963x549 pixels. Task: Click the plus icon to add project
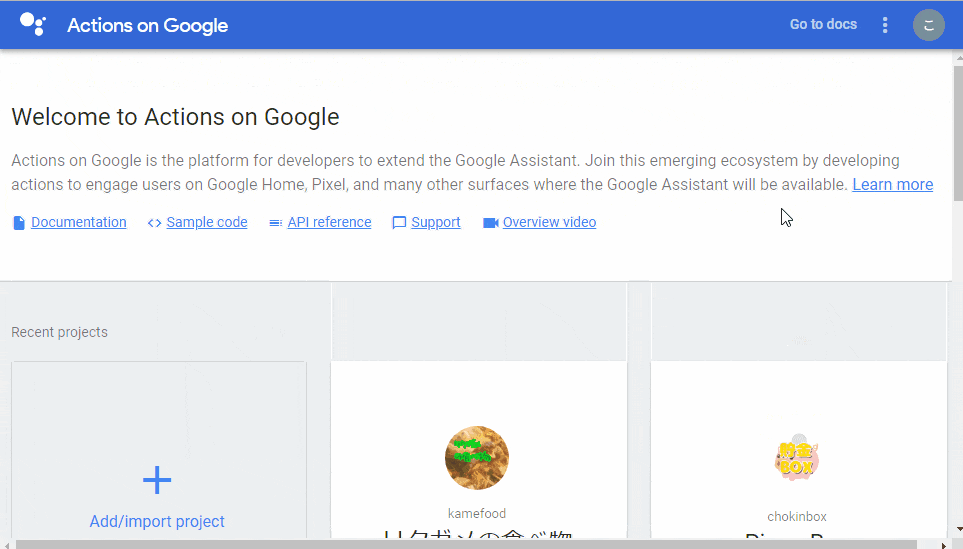[157, 480]
